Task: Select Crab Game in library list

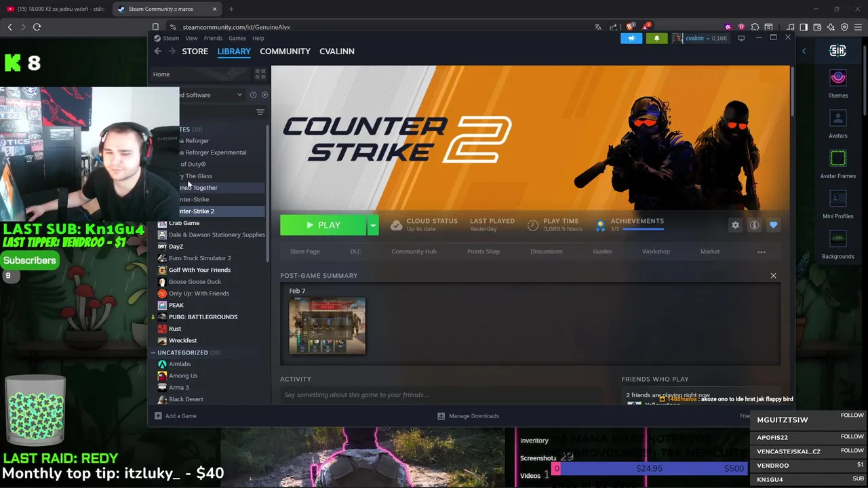Action: tap(184, 223)
